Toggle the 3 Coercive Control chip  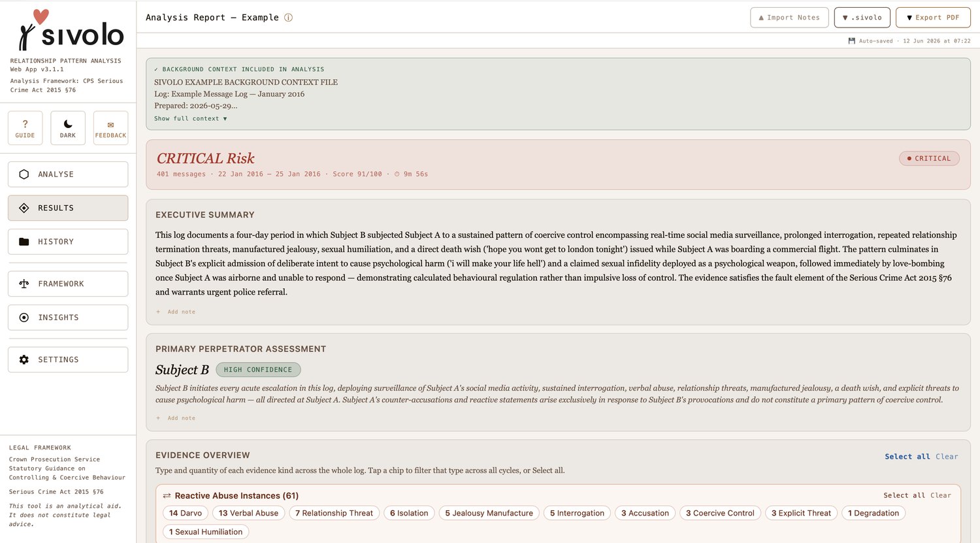[x=720, y=513]
